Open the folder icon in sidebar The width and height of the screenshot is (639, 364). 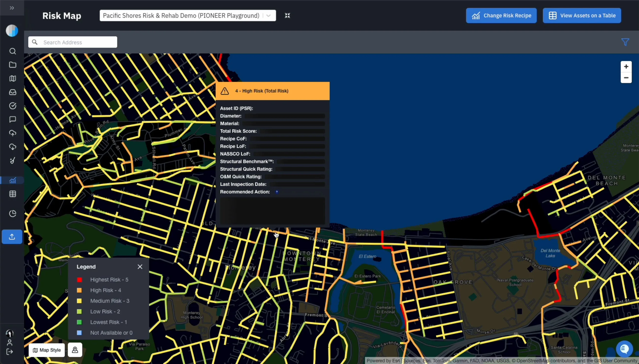point(13,65)
